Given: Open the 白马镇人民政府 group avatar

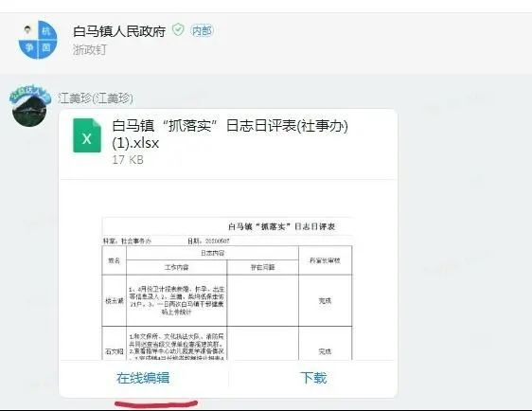Looking at the screenshot, I should click(x=39, y=40).
